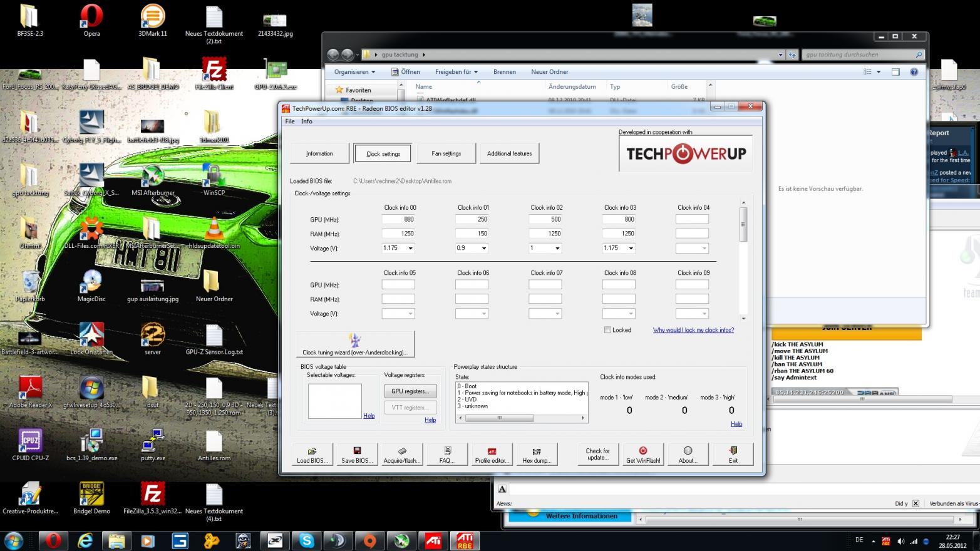The image size is (980, 551).
Task: Click Help link beside Selectable voltages box
Action: click(x=369, y=416)
